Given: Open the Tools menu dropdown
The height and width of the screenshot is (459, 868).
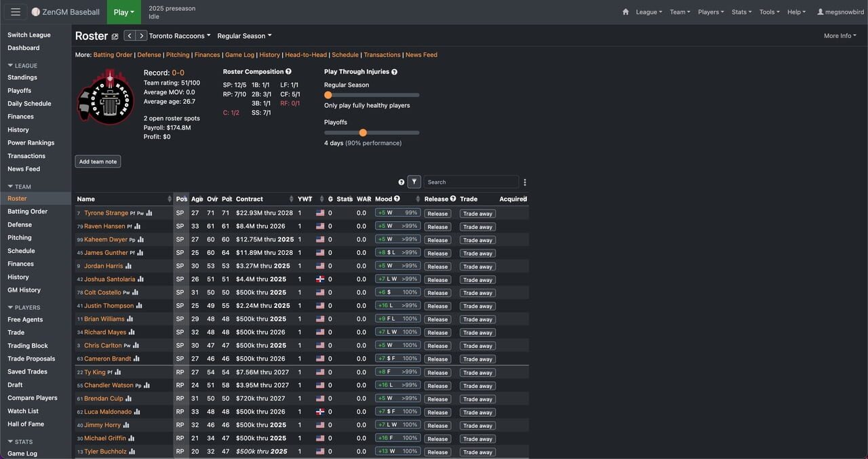Looking at the screenshot, I should [768, 12].
